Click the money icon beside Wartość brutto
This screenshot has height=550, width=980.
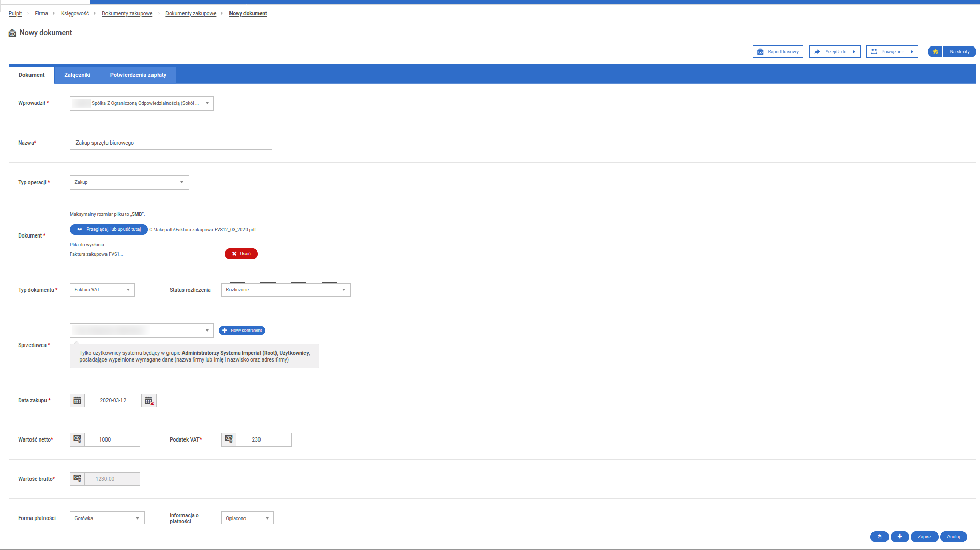click(77, 479)
